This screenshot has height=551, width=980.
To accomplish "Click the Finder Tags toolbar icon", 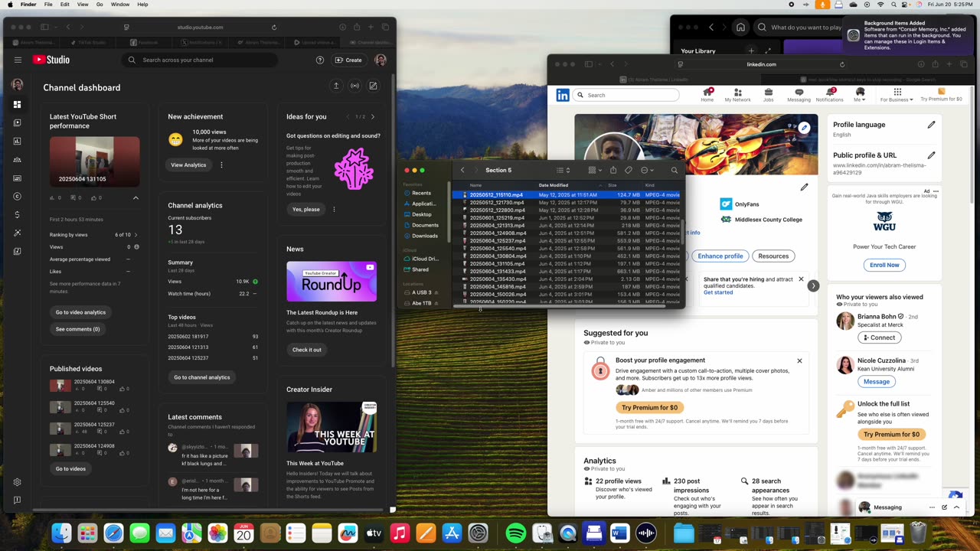I will coord(629,170).
